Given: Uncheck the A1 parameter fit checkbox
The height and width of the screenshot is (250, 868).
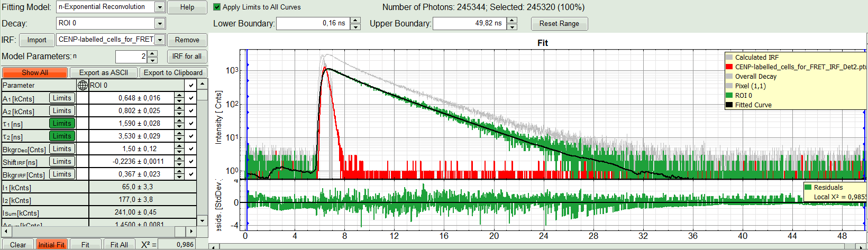Looking at the screenshot, I should click(x=191, y=98).
